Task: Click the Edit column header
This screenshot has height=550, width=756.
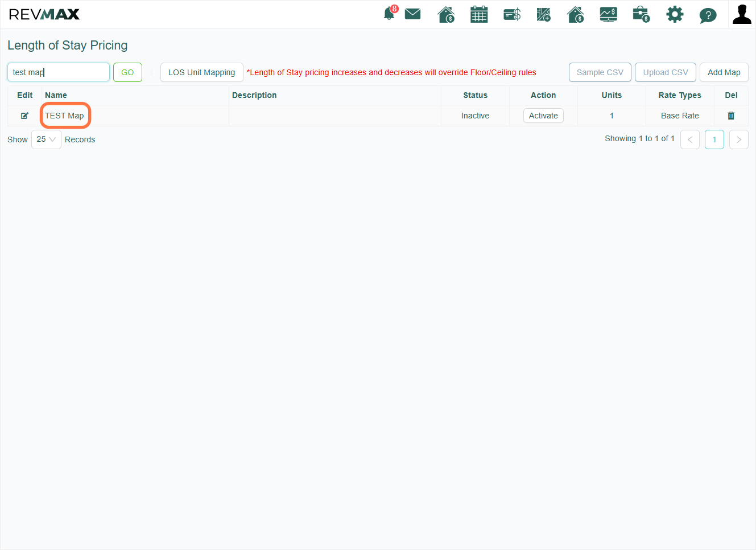Action: [25, 95]
